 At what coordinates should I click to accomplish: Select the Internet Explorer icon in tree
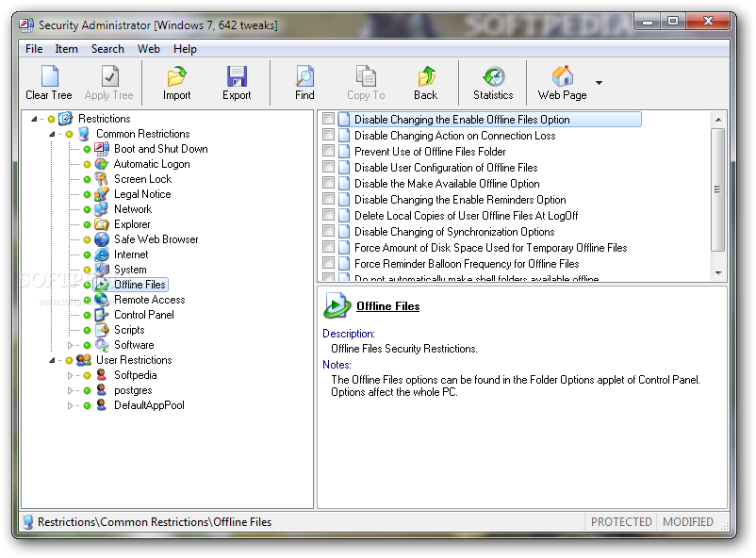point(102,254)
